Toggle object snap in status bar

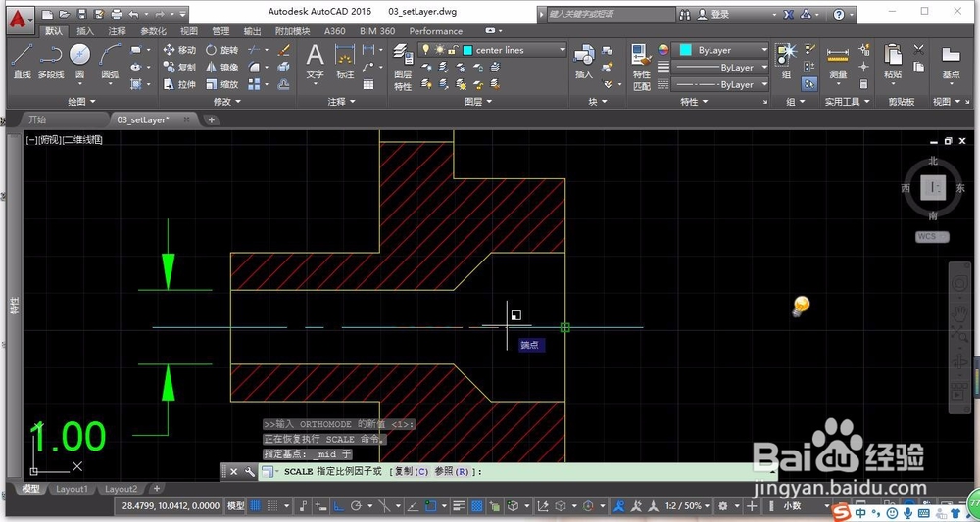(x=431, y=505)
